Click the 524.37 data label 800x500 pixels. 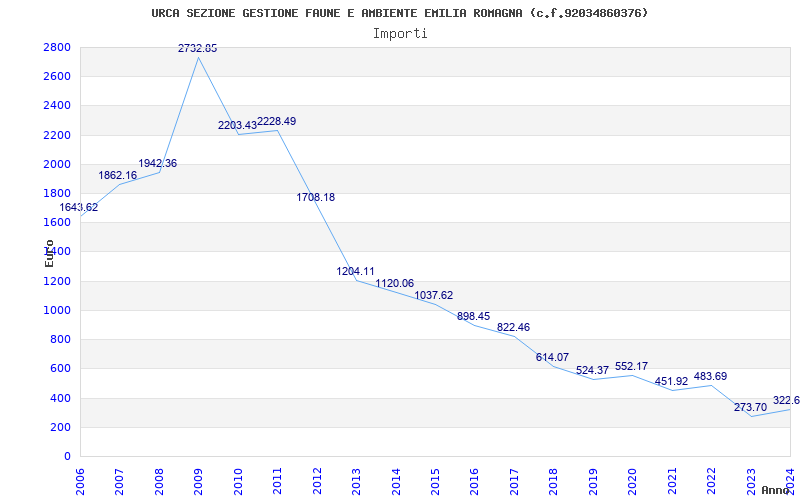592,371
